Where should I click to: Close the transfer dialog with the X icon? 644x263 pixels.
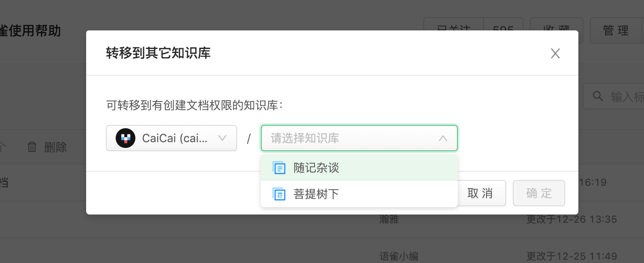click(x=555, y=53)
